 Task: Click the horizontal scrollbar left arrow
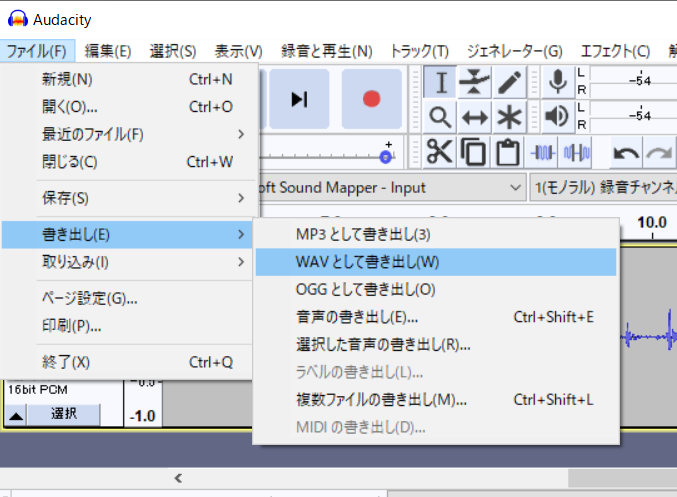coord(178,478)
